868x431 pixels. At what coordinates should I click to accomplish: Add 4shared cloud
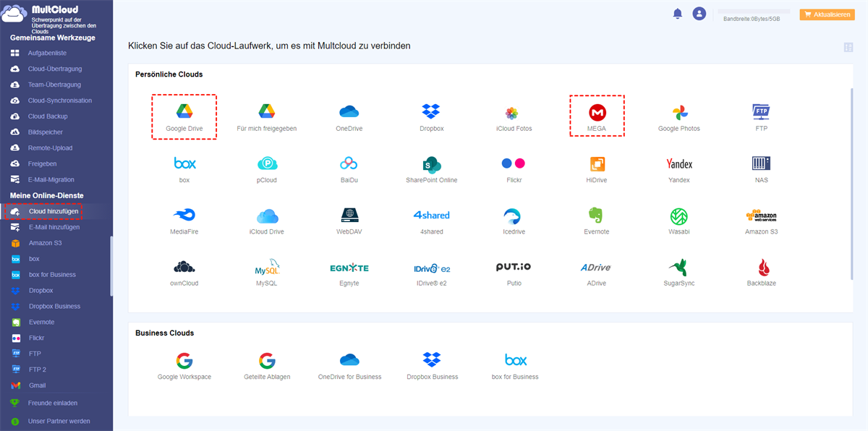[x=432, y=215]
